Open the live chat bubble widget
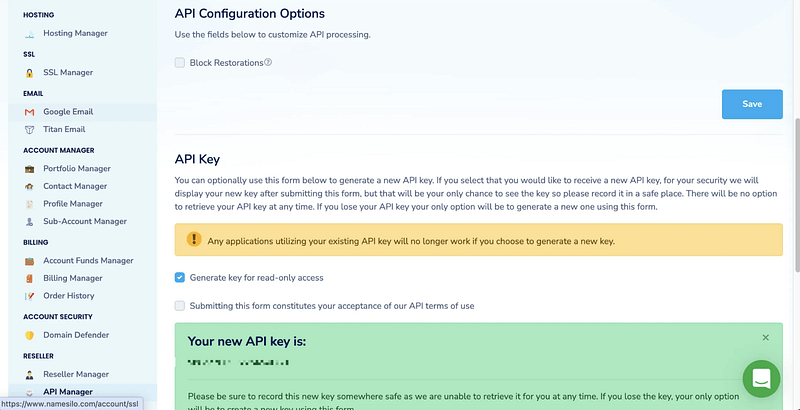800x410 pixels. (761, 380)
